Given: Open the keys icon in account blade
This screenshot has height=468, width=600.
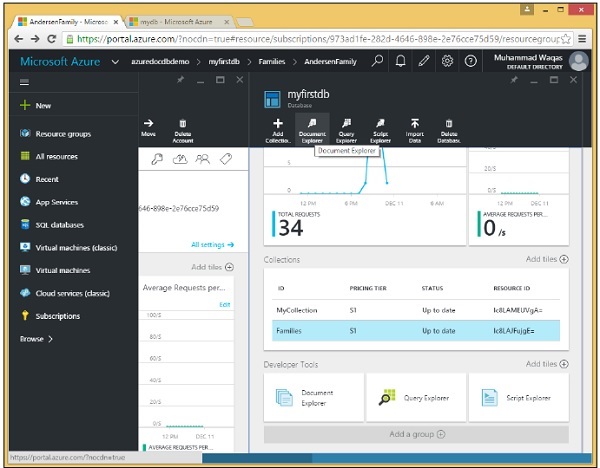Looking at the screenshot, I should coord(157,159).
